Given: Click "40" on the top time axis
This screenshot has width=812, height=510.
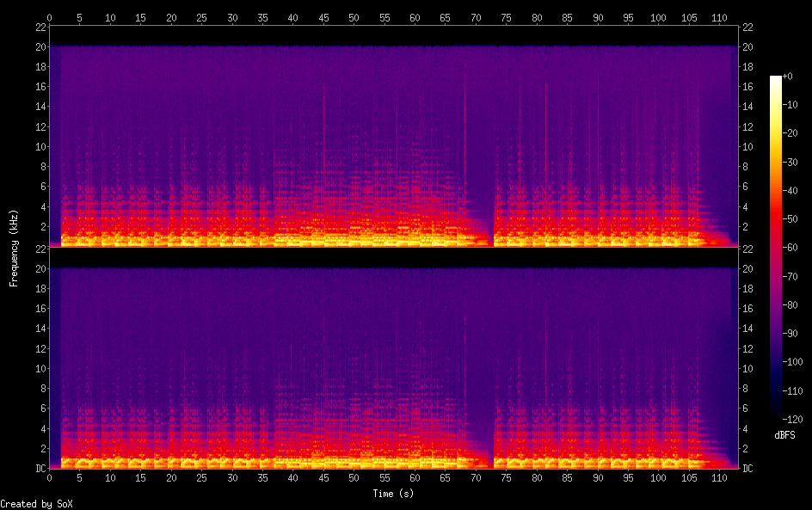Looking at the screenshot, I should (292, 17).
